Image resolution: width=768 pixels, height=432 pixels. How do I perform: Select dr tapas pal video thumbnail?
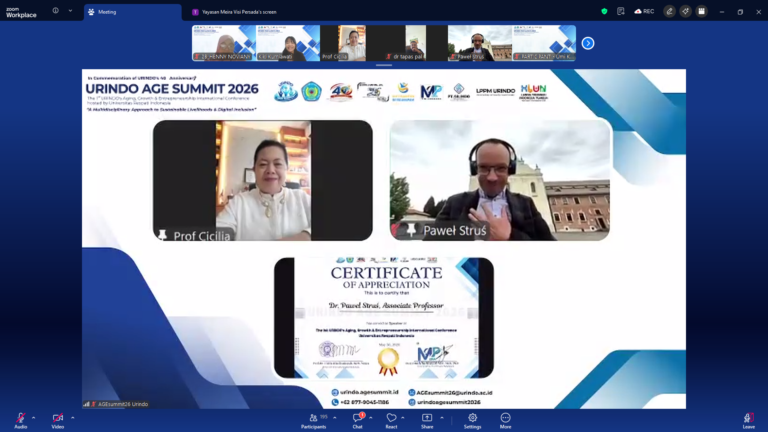[x=416, y=43]
